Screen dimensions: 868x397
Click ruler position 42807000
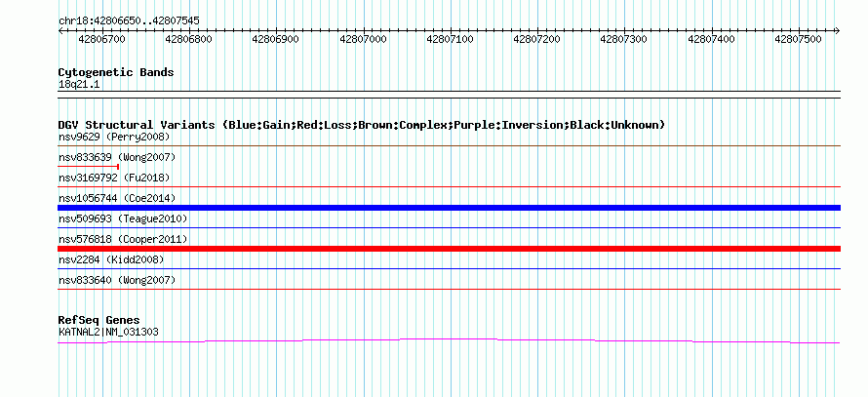(363, 39)
